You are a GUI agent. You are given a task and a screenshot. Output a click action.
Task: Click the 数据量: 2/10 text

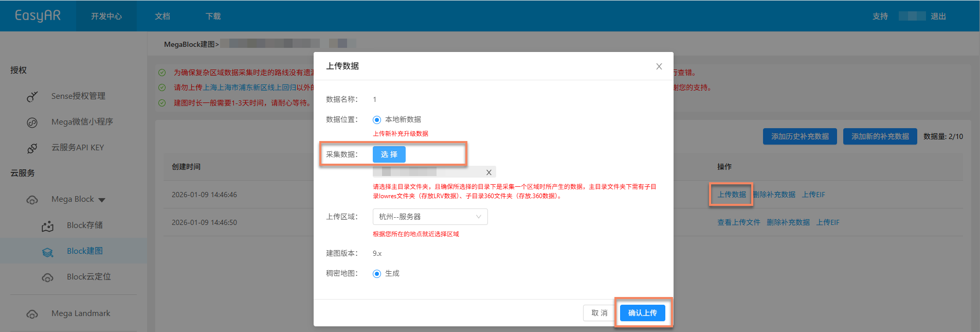coord(943,136)
